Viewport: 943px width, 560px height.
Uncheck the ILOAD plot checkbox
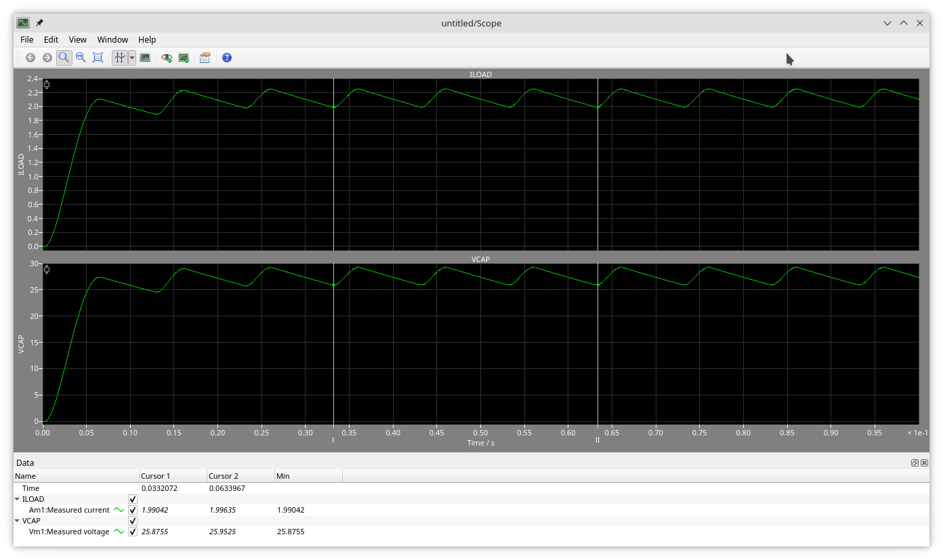click(133, 499)
